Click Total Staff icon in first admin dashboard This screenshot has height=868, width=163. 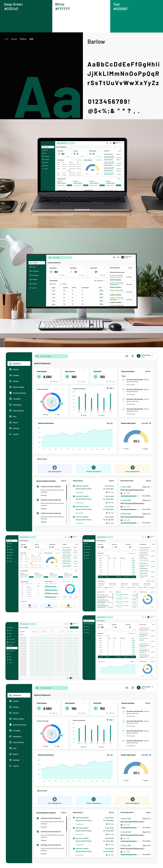tap(96, 377)
